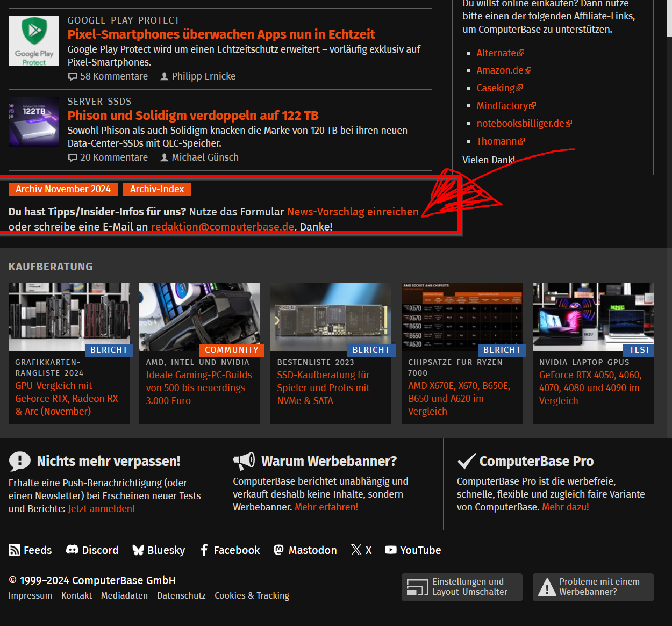Open the X social icon link
This screenshot has width=672, height=626.
click(356, 550)
